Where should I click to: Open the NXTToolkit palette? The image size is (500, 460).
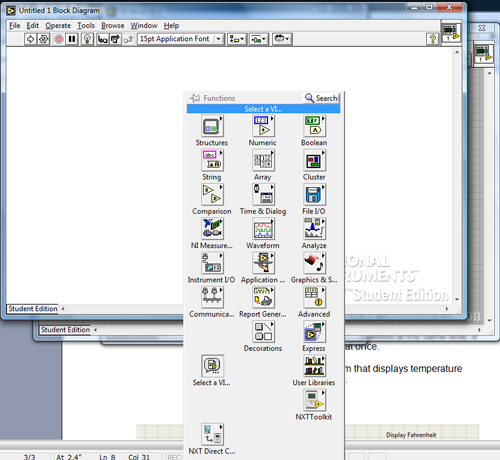[x=314, y=400]
